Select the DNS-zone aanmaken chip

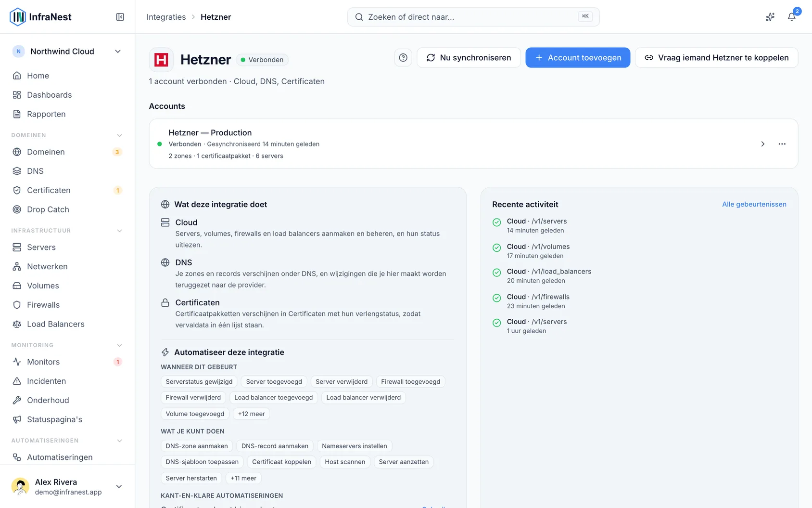pyautogui.click(x=197, y=446)
